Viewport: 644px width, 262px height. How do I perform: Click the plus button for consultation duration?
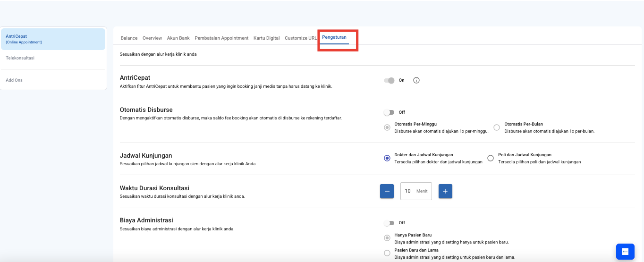point(445,191)
